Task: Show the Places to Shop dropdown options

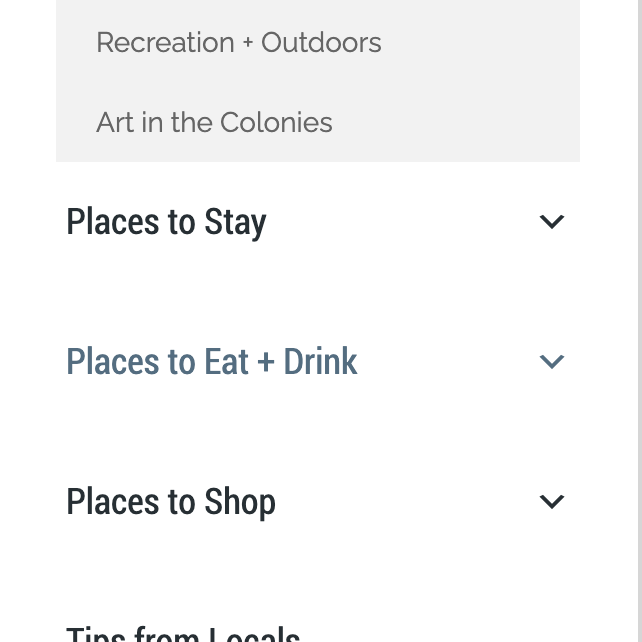Action: pyautogui.click(x=552, y=502)
